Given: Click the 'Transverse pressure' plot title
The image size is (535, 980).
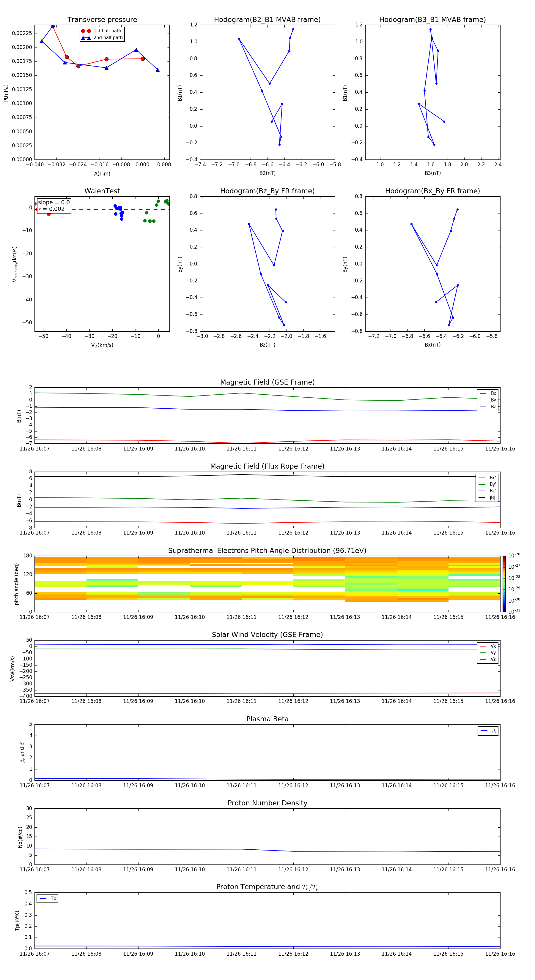Looking at the screenshot, I should [102, 20].
